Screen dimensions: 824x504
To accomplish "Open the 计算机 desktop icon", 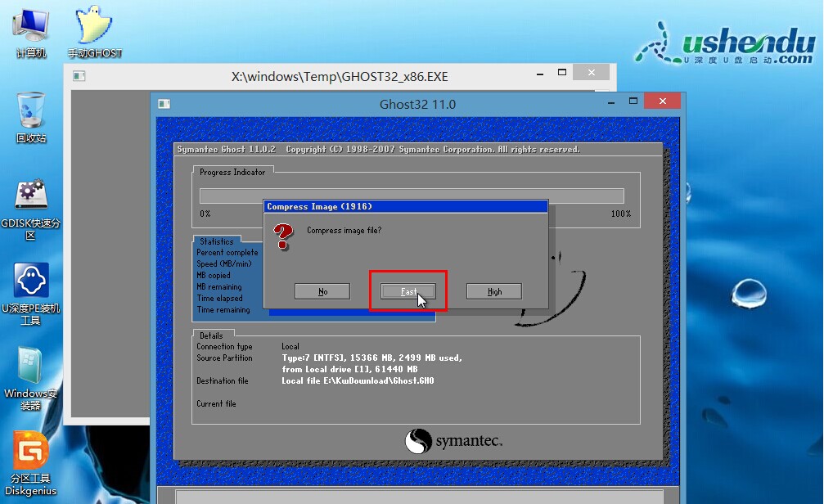I will click(x=31, y=32).
